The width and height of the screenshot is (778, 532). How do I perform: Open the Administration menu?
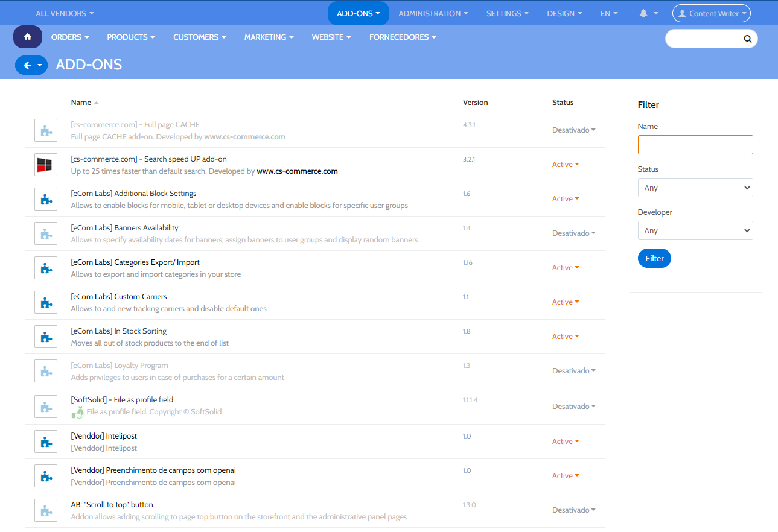coord(433,13)
